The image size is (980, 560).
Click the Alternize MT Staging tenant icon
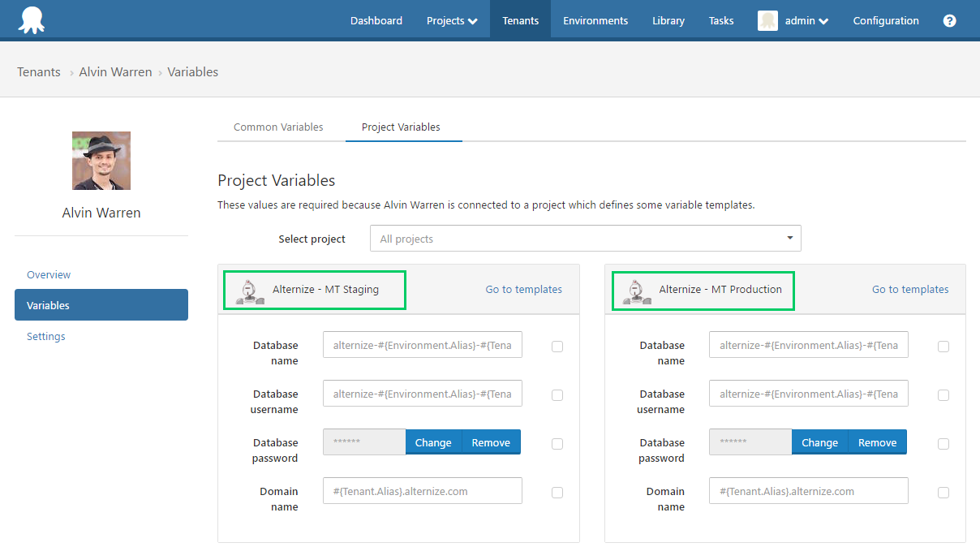[x=248, y=290]
